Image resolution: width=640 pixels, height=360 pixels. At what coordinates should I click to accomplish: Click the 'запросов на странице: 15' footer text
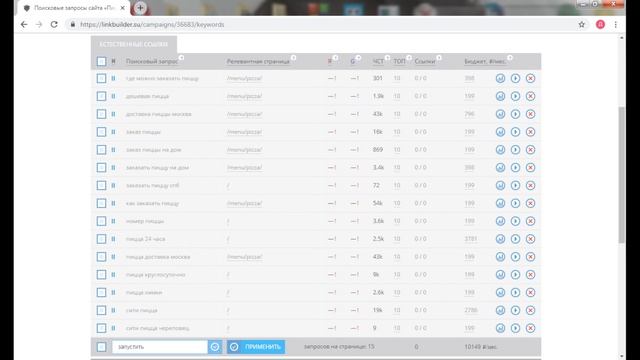click(339, 347)
